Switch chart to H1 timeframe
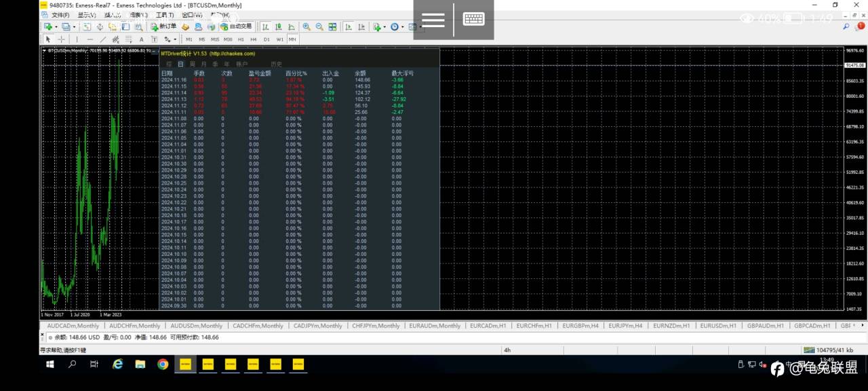Image resolution: width=868 pixels, height=391 pixels. [241, 39]
